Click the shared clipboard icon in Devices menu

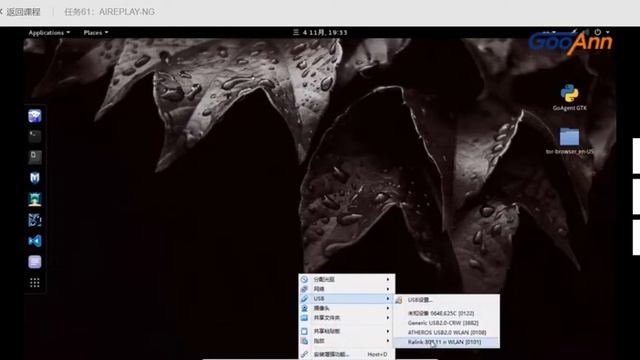tap(304, 331)
